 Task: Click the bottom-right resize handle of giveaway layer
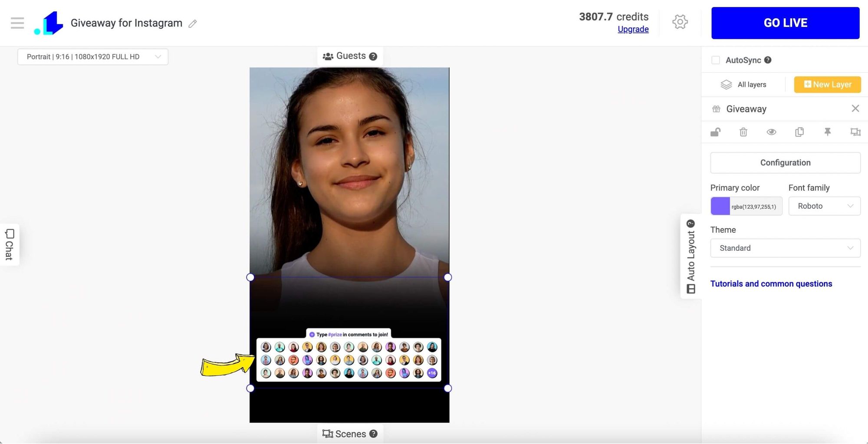click(x=448, y=388)
